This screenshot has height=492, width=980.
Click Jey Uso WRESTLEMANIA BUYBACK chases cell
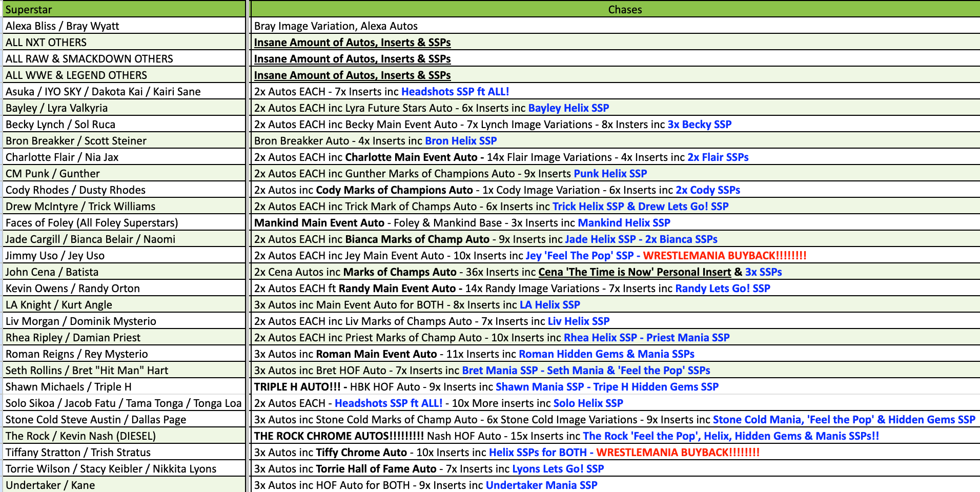click(615, 255)
